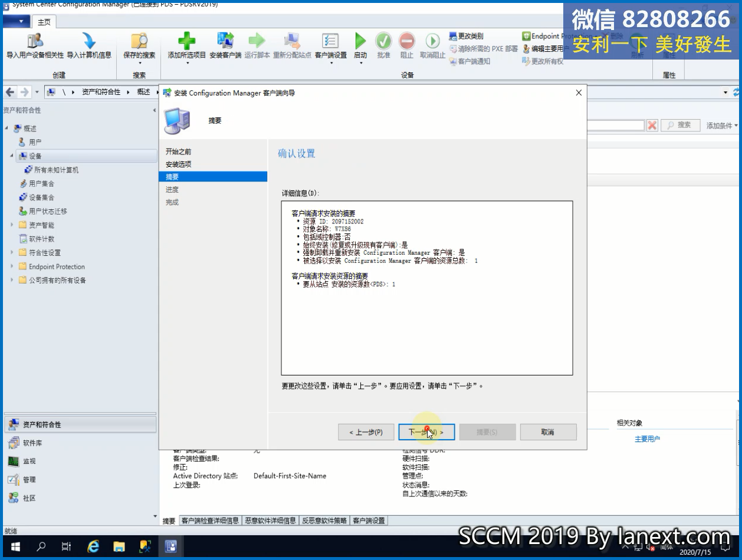
Task: Open the 资产和符合性 workspace
Action: pyautogui.click(x=80, y=424)
